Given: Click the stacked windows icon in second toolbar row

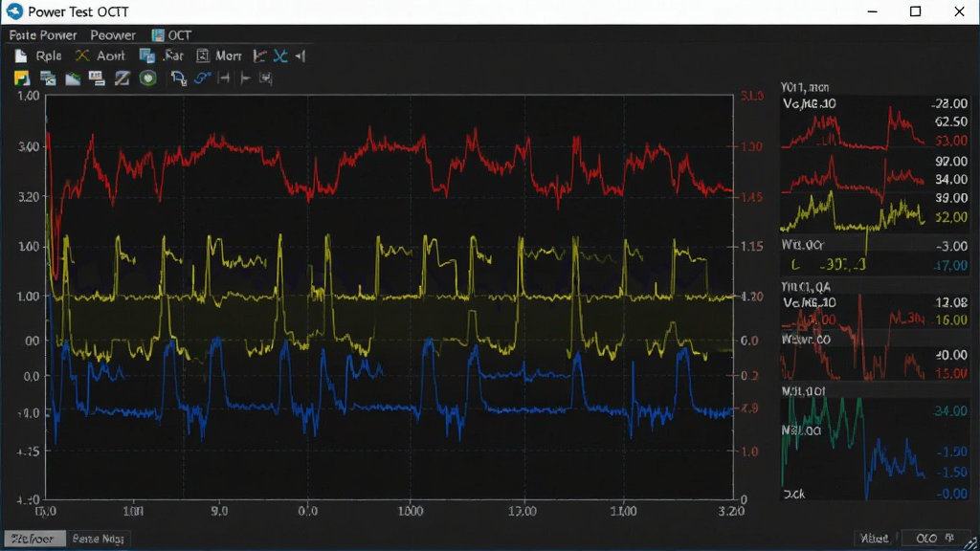Looking at the screenshot, I should click(48, 78).
